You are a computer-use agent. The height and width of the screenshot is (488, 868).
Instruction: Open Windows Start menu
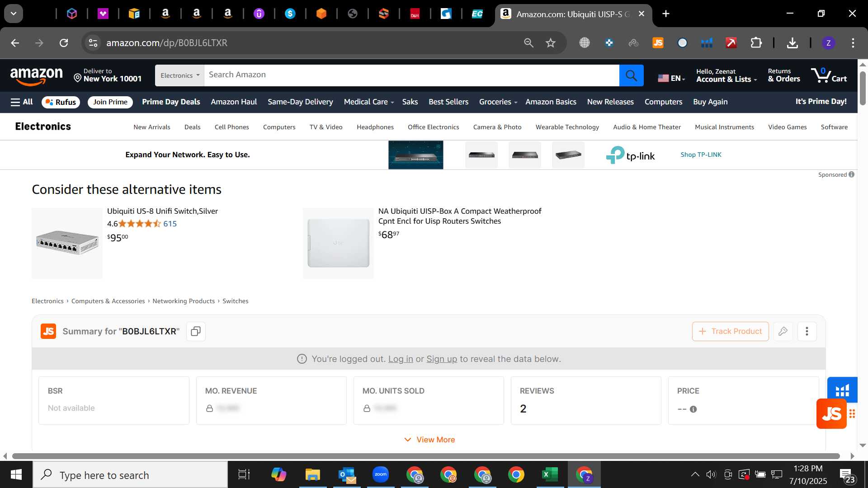pyautogui.click(x=16, y=474)
